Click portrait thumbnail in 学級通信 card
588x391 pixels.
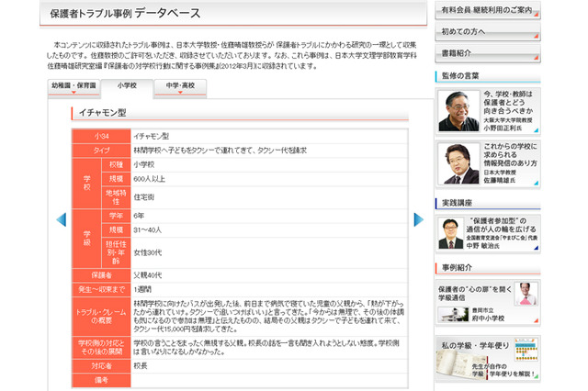pos(526,294)
